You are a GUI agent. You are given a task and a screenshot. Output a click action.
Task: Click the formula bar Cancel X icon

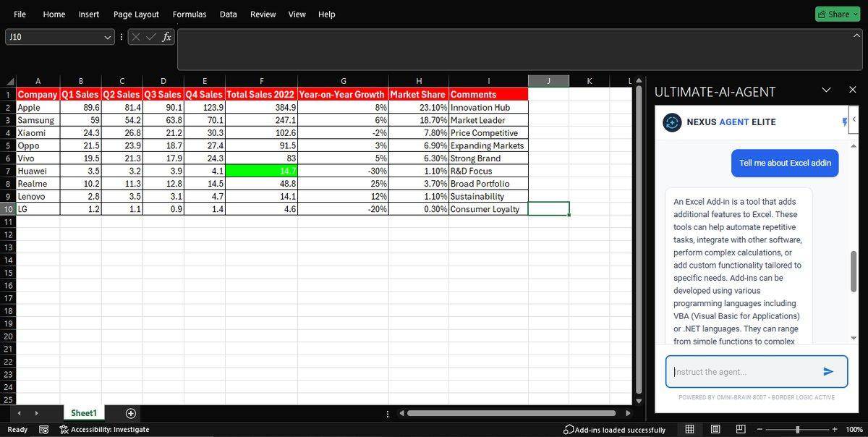coord(136,37)
